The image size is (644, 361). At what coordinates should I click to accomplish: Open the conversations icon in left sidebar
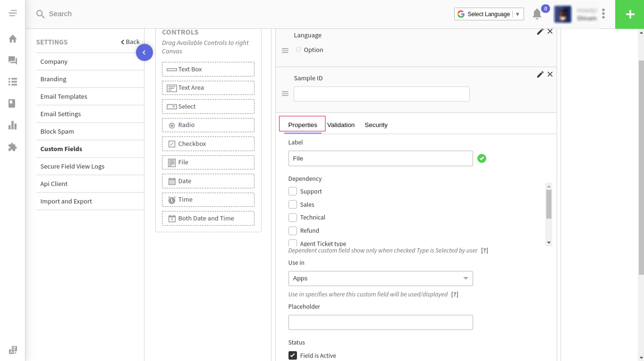tap(13, 60)
